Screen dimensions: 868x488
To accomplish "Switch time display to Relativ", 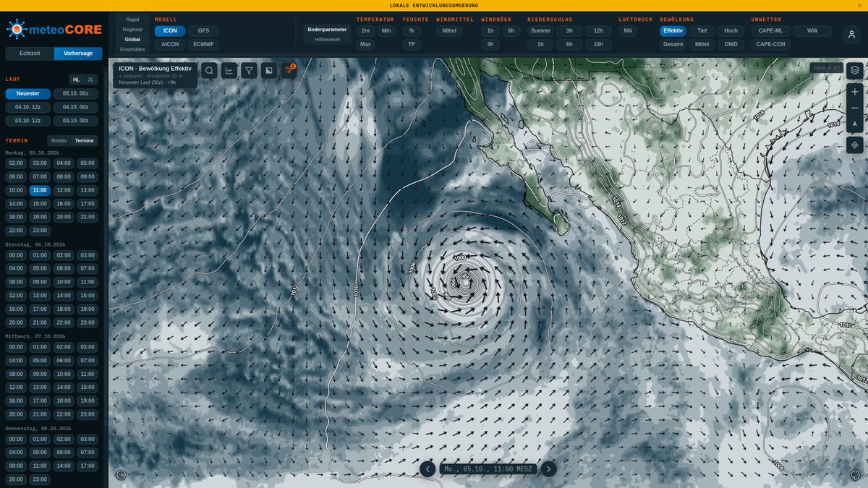I will [59, 140].
